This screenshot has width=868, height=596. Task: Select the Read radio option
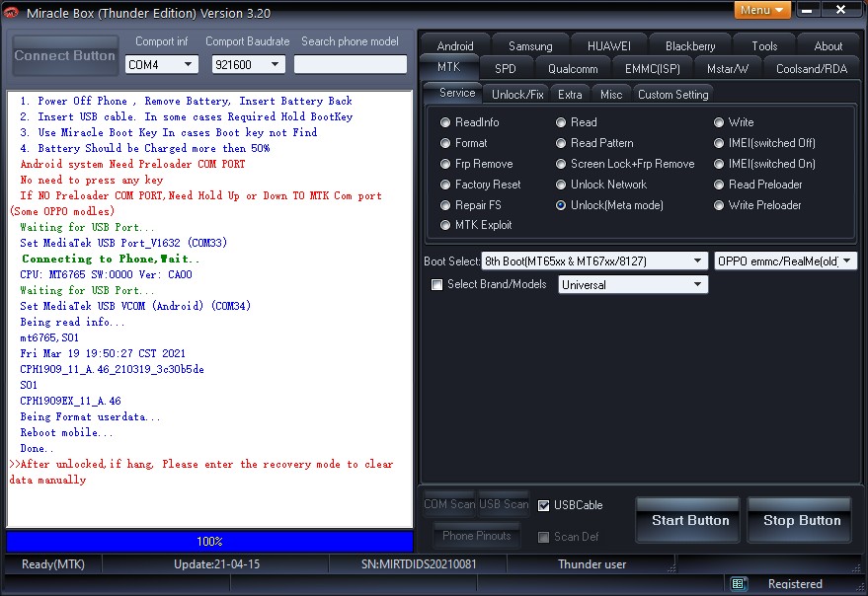pyautogui.click(x=577, y=121)
